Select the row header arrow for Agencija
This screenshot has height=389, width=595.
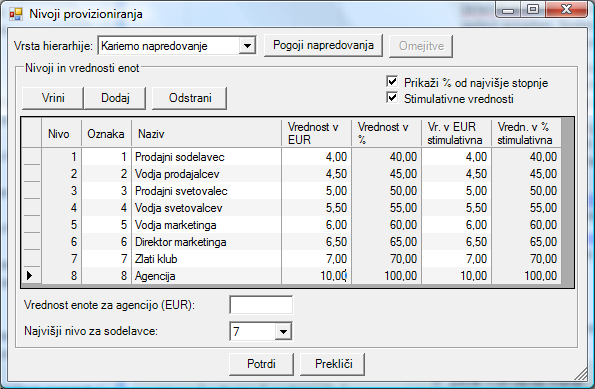click(x=31, y=276)
